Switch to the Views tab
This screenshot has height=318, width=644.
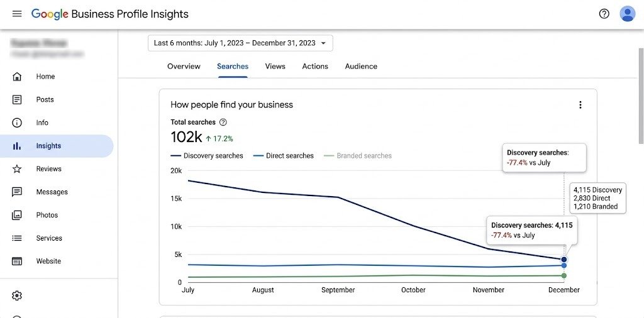(275, 66)
